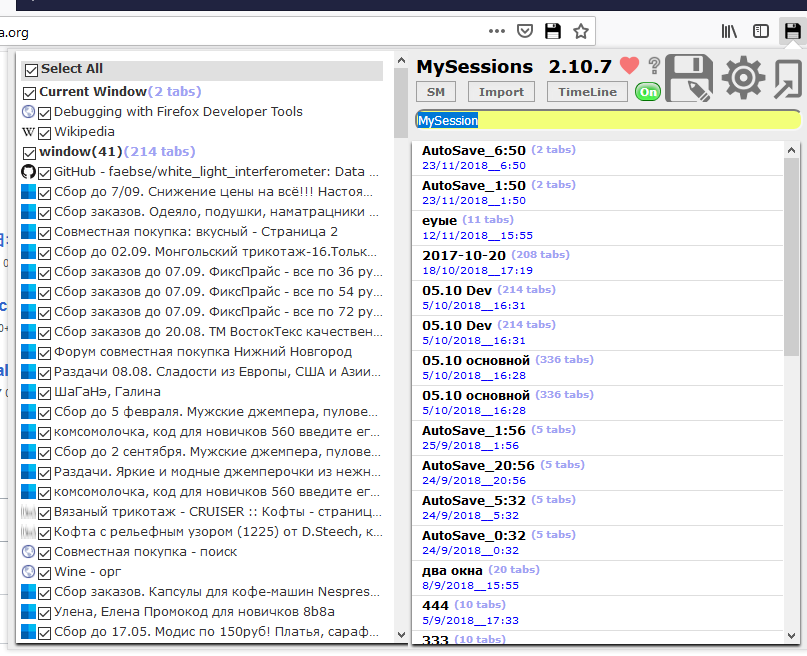Uncheck Debugging with Firefox Developer Tools
Viewport: 807px width, 656px height.
click(x=44, y=113)
